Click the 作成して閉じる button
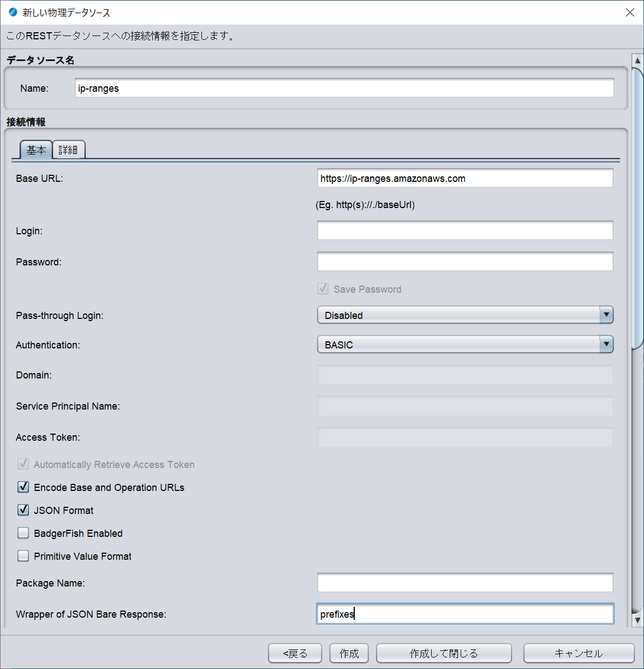Viewport: 644px width, 669px height. 444,653
